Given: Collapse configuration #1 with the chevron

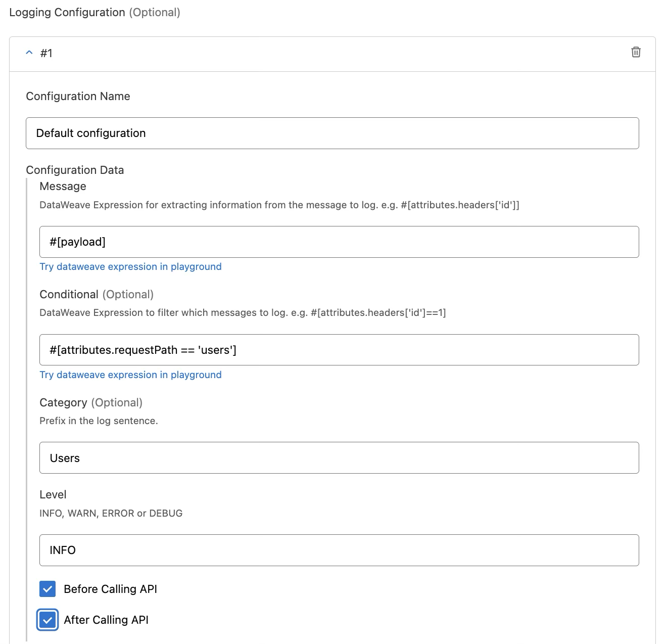Looking at the screenshot, I should pos(28,53).
